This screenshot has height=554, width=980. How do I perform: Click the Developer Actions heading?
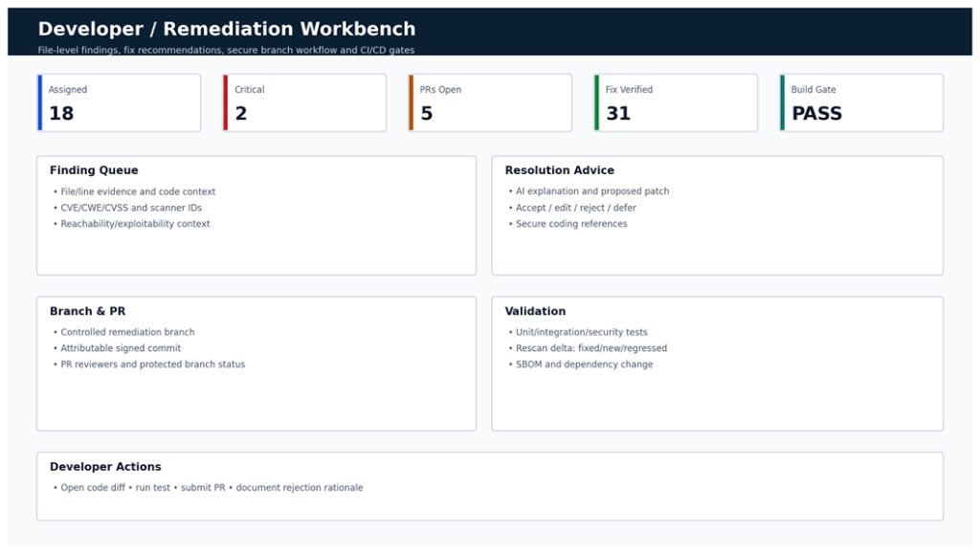coord(105,467)
